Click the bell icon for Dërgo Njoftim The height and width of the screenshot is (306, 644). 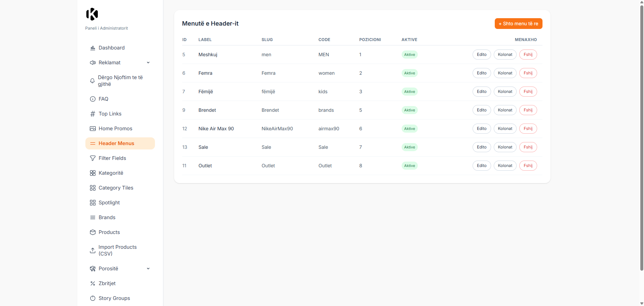coord(92,81)
